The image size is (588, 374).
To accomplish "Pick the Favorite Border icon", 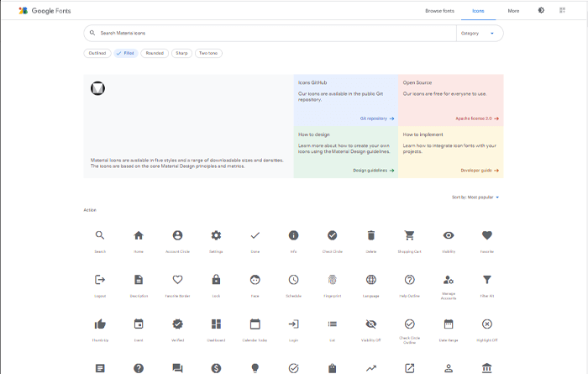I will click(177, 280).
